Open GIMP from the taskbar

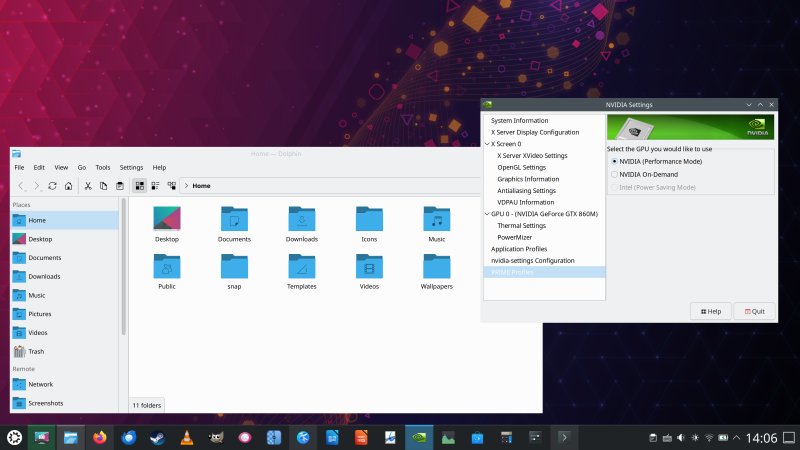click(216, 437)
